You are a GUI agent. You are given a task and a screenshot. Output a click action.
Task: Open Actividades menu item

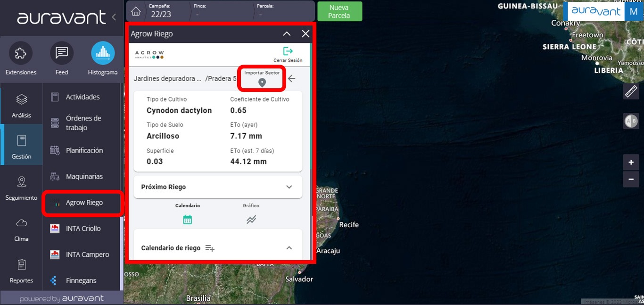(83, 97)
